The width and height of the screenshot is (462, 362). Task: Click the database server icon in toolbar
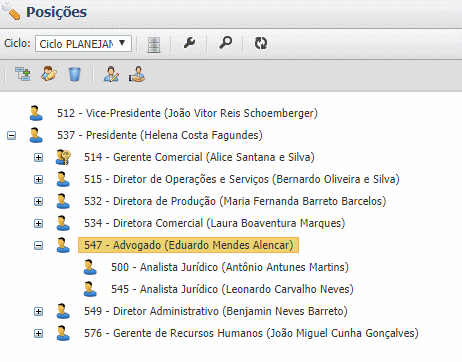click(x=154, y=44)
